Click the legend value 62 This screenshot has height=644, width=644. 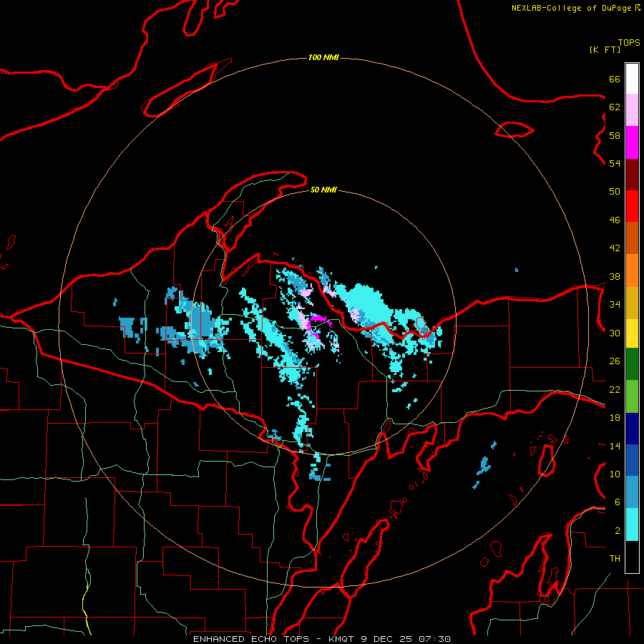(615, 107)
